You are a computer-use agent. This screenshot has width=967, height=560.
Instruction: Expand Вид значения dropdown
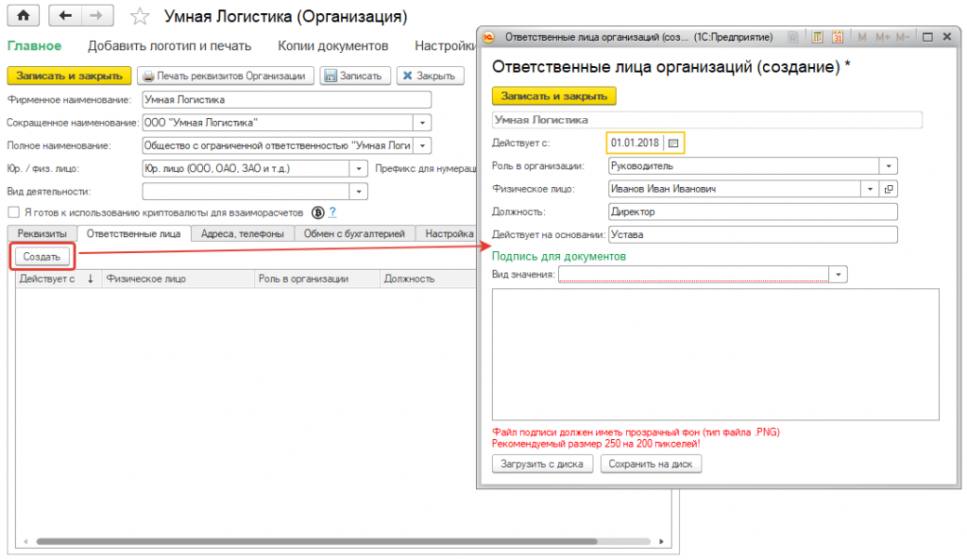pyautogui.click(x=839, y=275)
